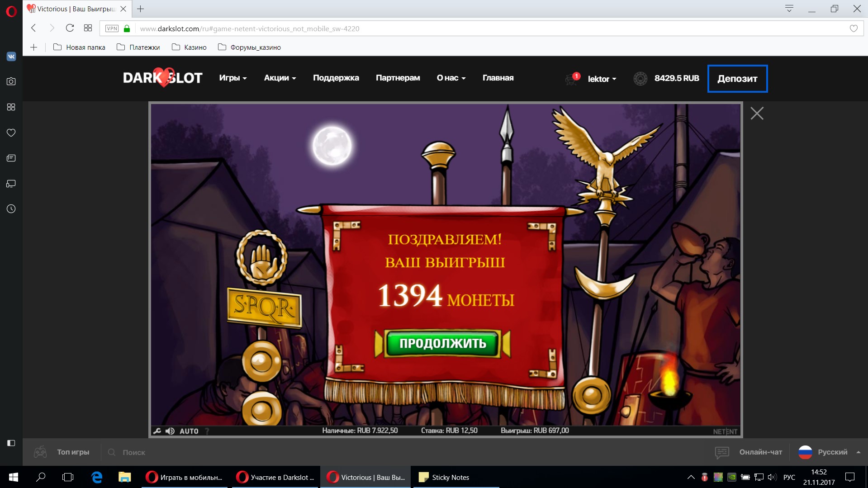Add bookmark with bookmarks bar plus
Viewport: 868px width, 488px height.
[34, 47]
